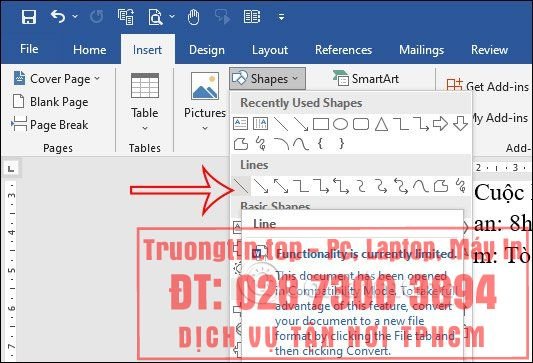
Task: Select Elbow Arrow Connector under Lines section
Action: click(321, 186)
